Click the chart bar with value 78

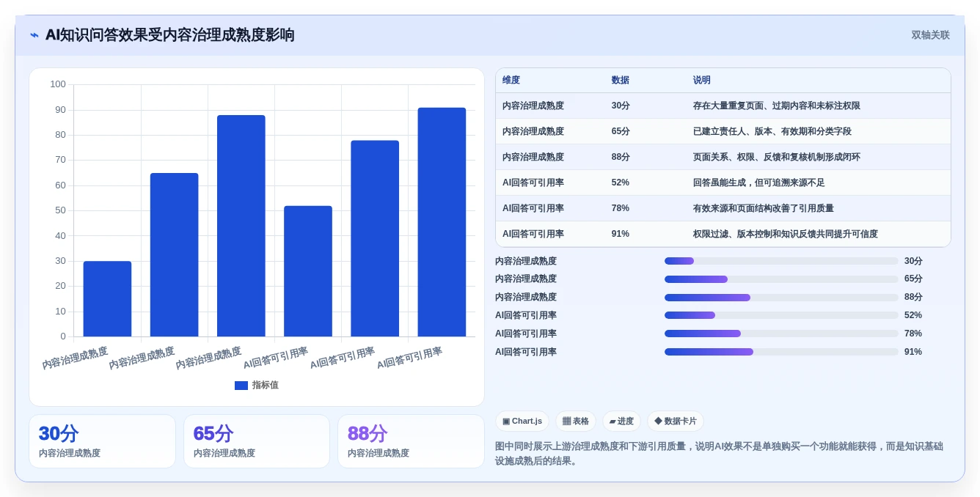375,238
